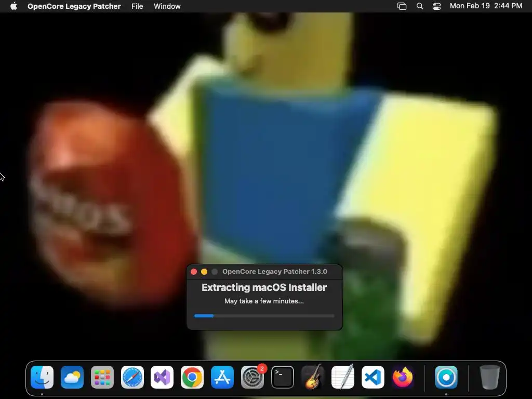The image size is (532, 399).
Task: Open the Apple menu
Action: pyautogui.click(x=14, y=6)
